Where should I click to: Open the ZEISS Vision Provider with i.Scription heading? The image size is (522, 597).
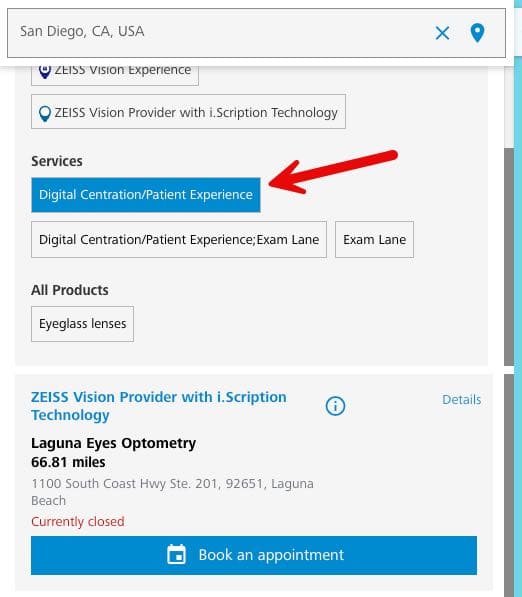point(159,406)
